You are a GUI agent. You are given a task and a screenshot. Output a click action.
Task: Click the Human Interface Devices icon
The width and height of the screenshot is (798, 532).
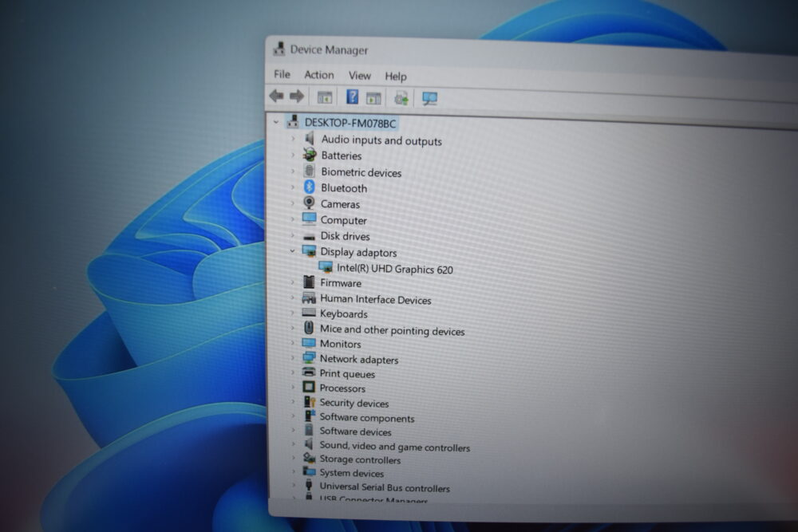[309, 298]
